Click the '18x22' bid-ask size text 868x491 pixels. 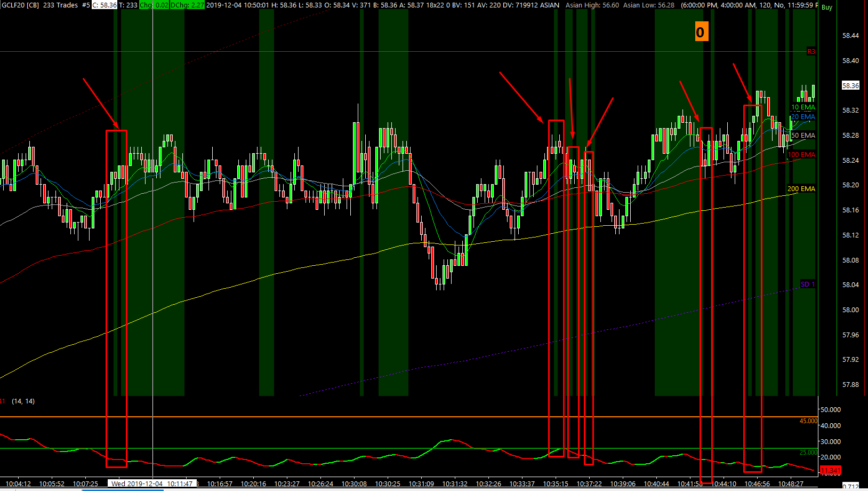click(x=435, y=5)
